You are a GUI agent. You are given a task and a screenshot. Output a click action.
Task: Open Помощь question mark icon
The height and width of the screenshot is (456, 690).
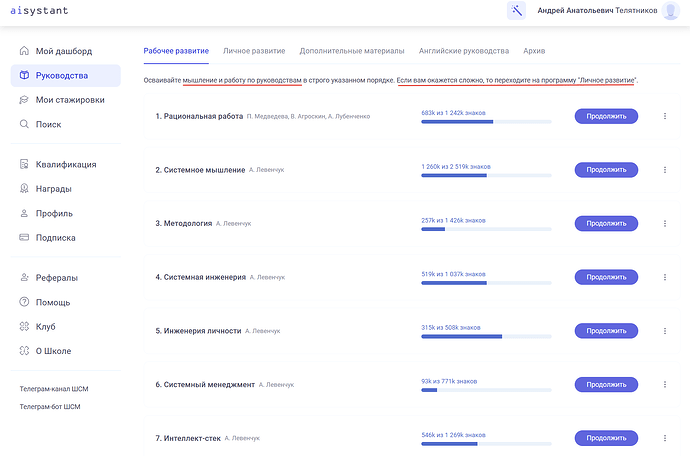[x=24, y=302]
